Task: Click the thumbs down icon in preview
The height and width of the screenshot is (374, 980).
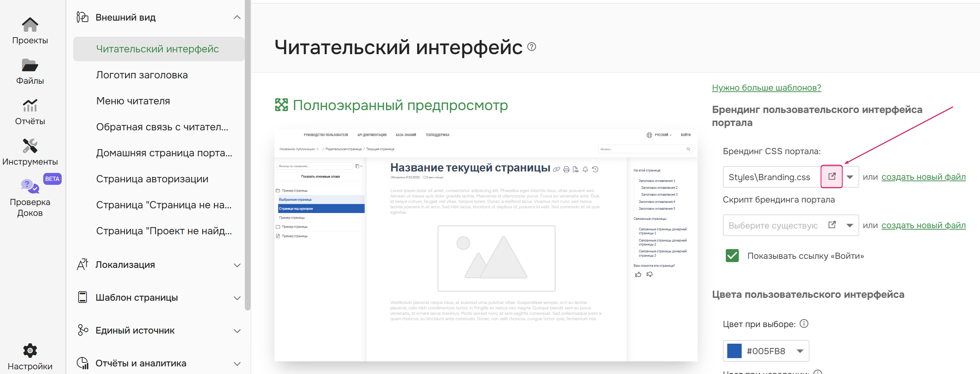Action: [649, 275]
